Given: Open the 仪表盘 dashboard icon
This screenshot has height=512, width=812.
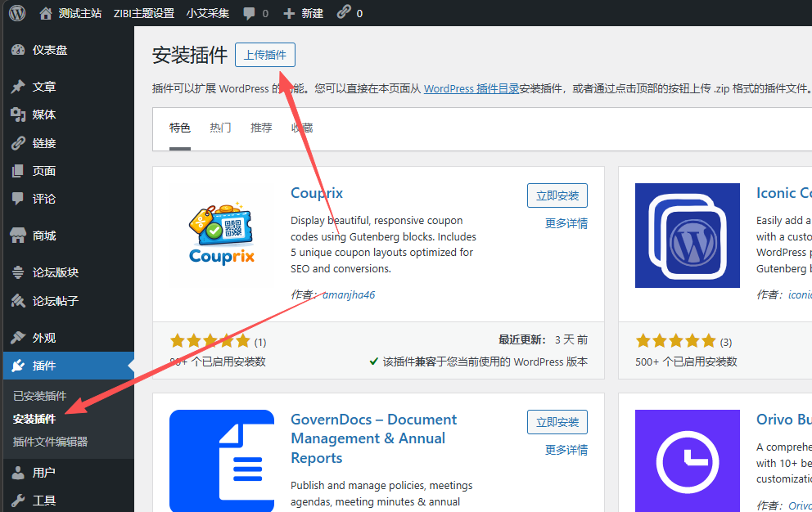Looking at the screenshot, I should [18, 50].
